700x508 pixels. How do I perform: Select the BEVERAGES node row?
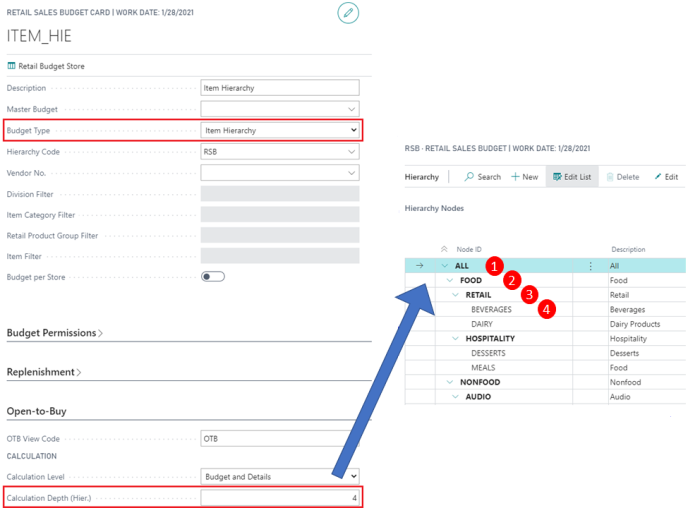tap(545, 309)
